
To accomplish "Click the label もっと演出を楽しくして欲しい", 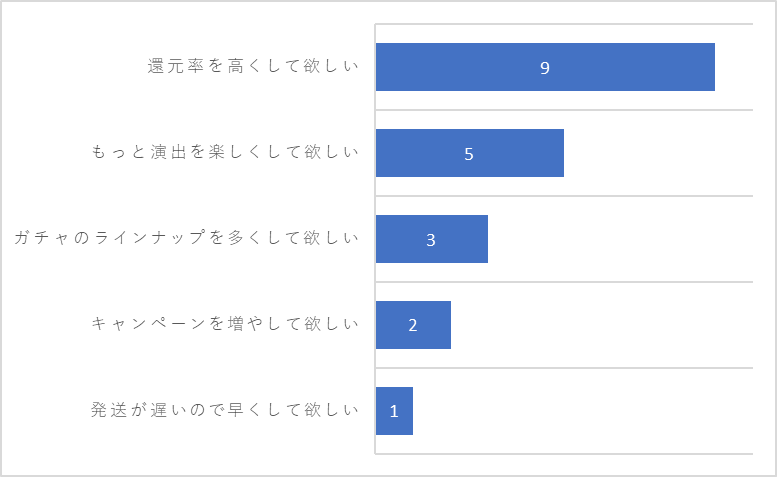I will [225, 152].
